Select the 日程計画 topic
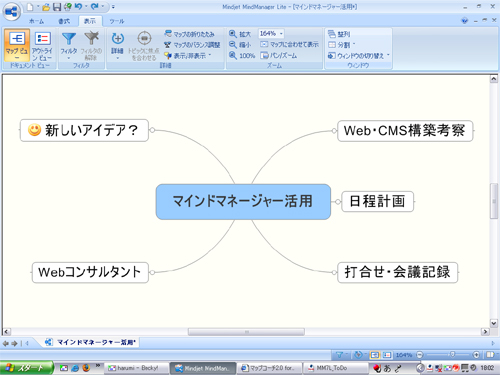Screen dimensions: 500x375 coord(378,201)
